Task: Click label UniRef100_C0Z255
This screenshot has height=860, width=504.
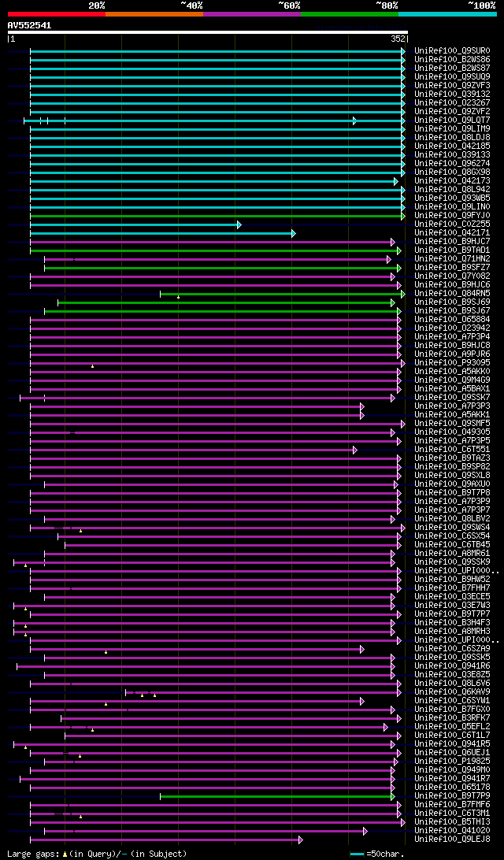Action: (x=453, y=224)
